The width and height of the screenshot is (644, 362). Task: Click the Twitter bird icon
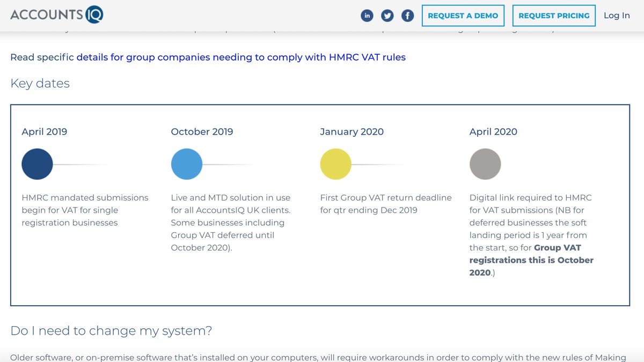point(387,16)
